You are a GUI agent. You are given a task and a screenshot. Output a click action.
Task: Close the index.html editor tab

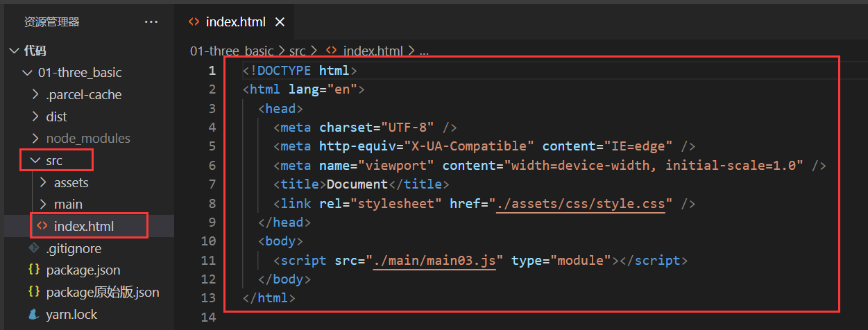(x=280, y=22)
